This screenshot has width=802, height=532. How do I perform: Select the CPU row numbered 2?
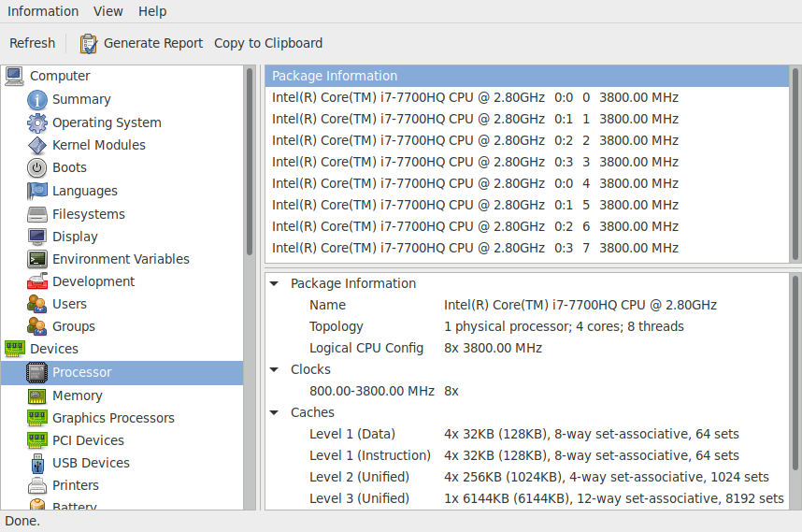527,140
